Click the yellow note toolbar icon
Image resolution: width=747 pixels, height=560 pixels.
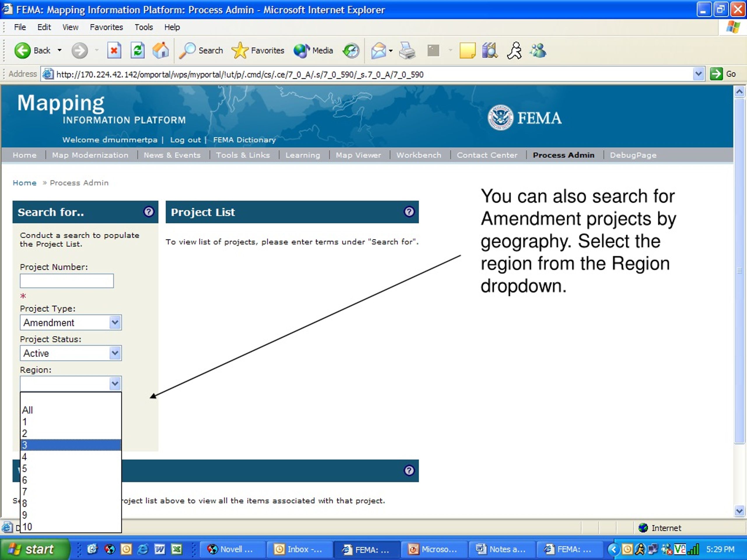pyautogui.click(x=467, y=51)
